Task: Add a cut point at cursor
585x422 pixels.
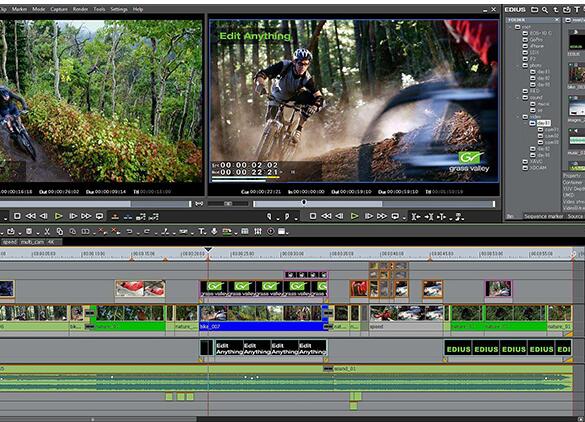Action: point(165,232)
